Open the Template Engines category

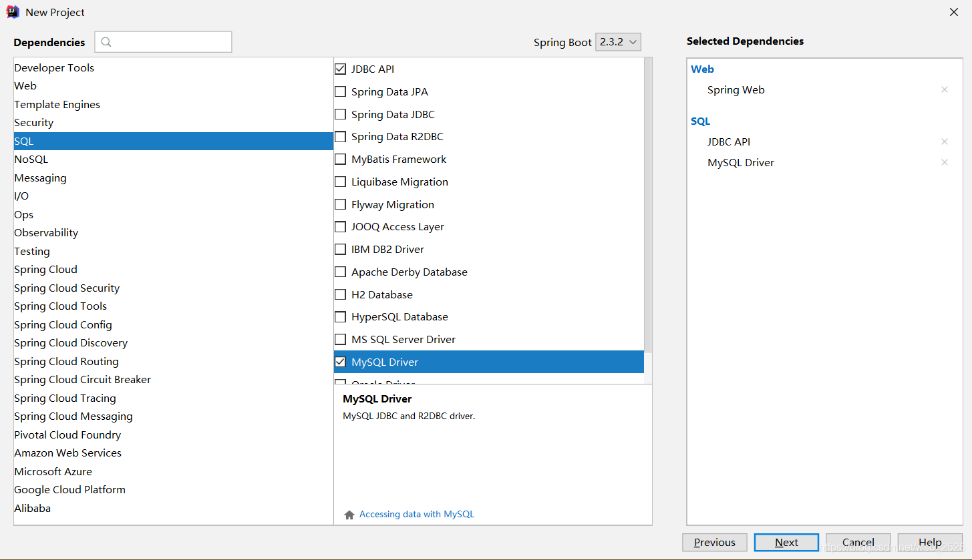(173, 104)
